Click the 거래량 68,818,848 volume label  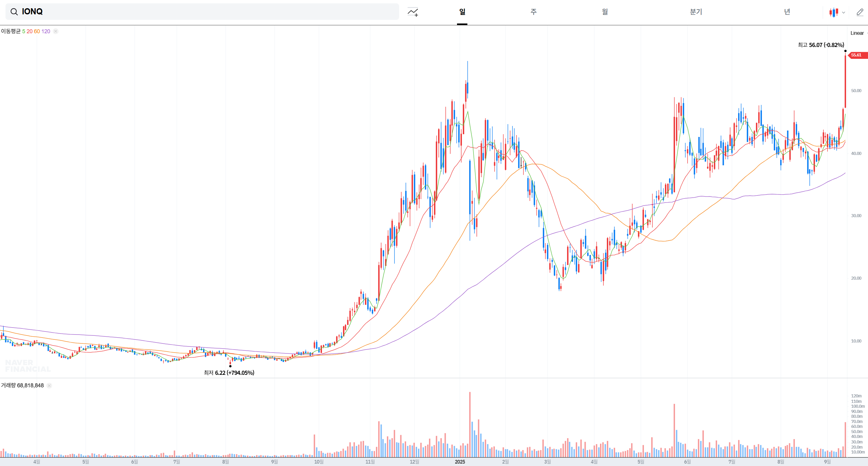pyautogui.click(x=22, y=385)
